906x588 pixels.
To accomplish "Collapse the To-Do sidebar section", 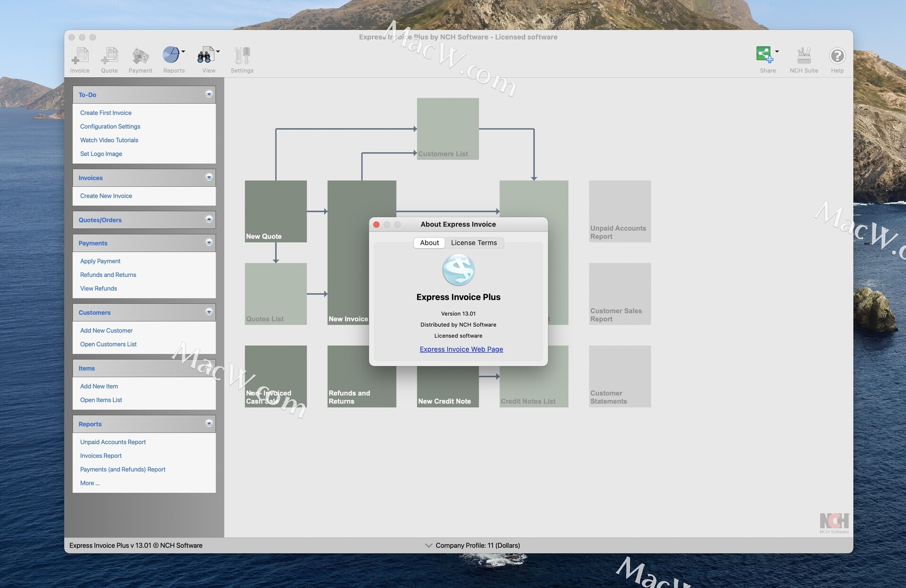I will click(209, 94).
